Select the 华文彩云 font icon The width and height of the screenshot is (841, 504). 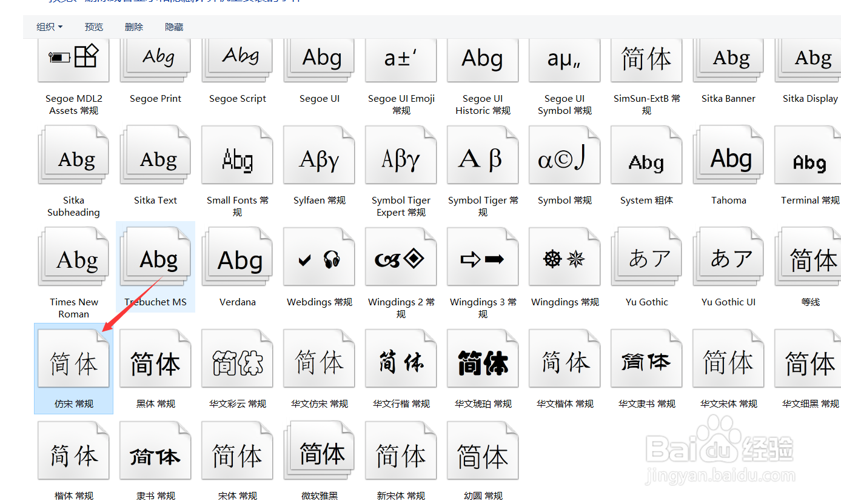[x=237, y=357]
